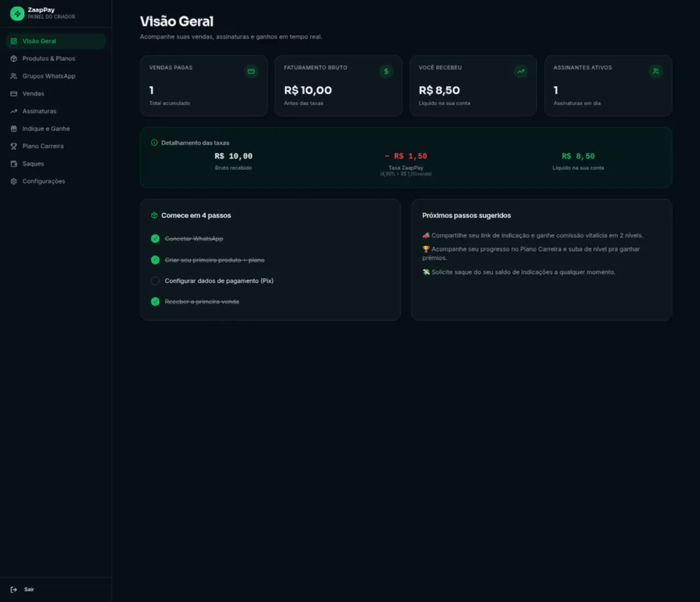Click the R$ 10,00 Faturamento Bruto value

tap(308, 90)
